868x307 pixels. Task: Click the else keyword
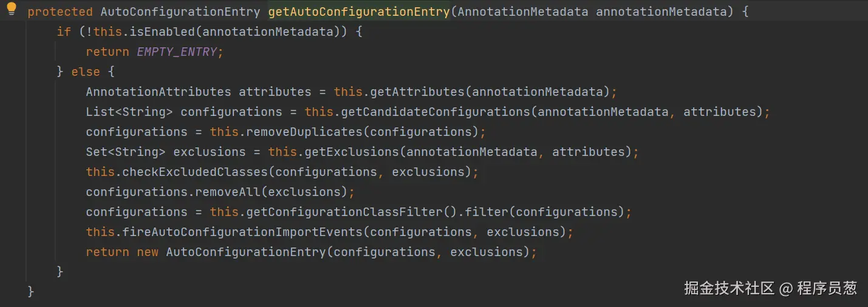pyautogui.click(x=86, y=72)
